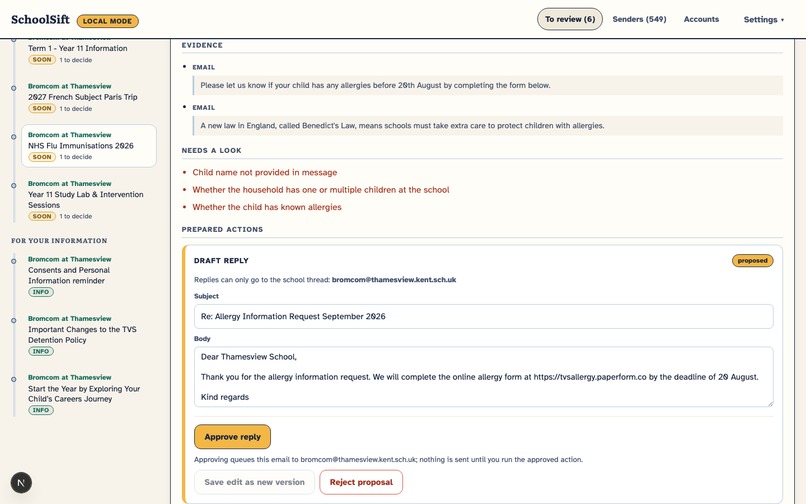Click the PREPARED ACTIONS heading
Viewport: 806px width, 504px height.
[x=222, y=229]
